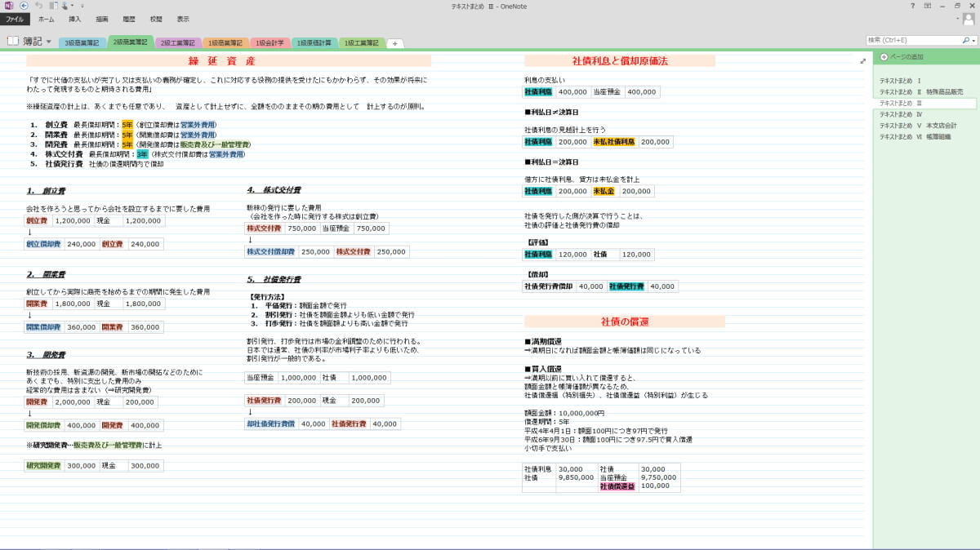The height and width of the screenshot is (550, 980).
Task: Click the 研究開発費 table cell
Action: [44, 466]
